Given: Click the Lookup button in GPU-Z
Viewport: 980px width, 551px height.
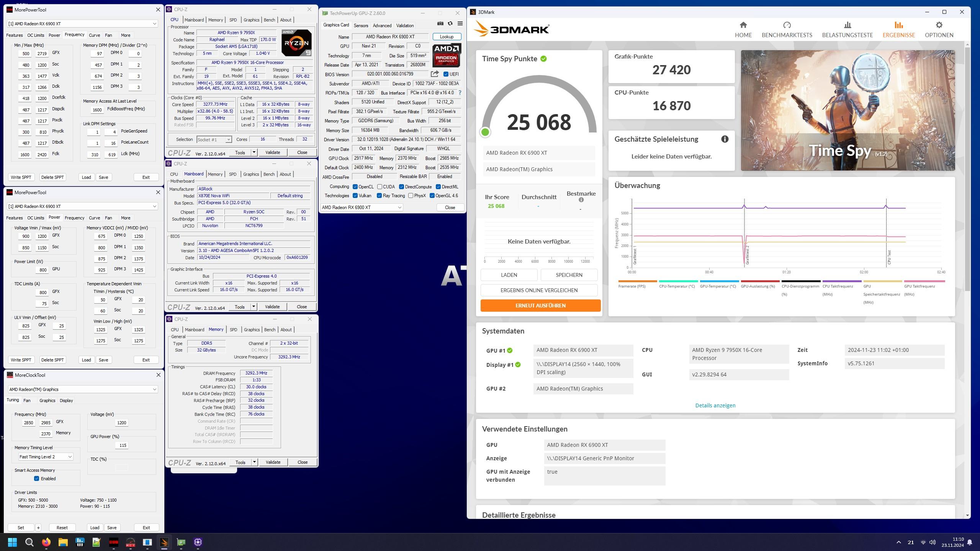Looking at the screenshot, I should [x=447, y=37].
